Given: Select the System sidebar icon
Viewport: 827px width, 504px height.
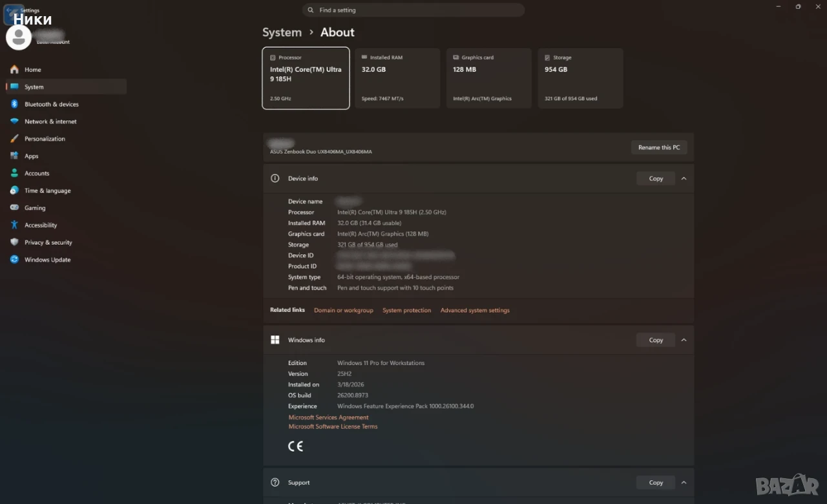Looking at the screenshot, I should (x=14, y=87).
